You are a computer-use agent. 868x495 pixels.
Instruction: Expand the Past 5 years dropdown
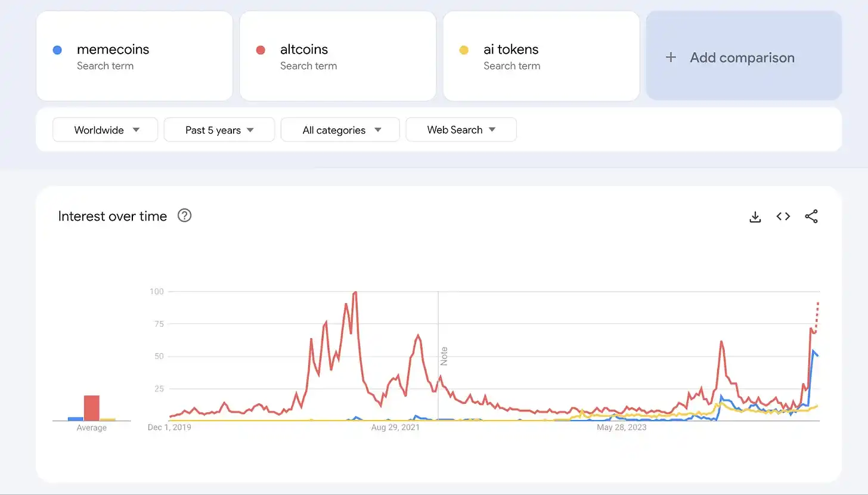pyautogui.click(x=219, y=130)
